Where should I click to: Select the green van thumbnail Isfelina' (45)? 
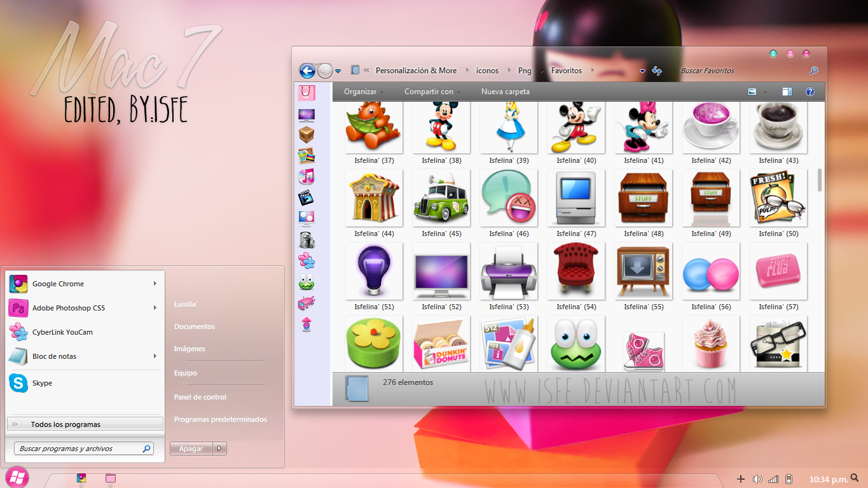[x=441, y=198]
